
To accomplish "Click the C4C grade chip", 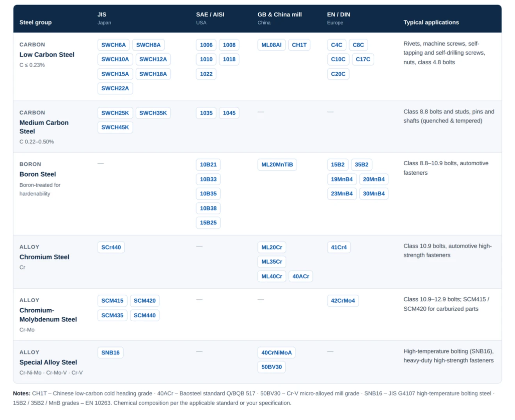I will (337, 45).
